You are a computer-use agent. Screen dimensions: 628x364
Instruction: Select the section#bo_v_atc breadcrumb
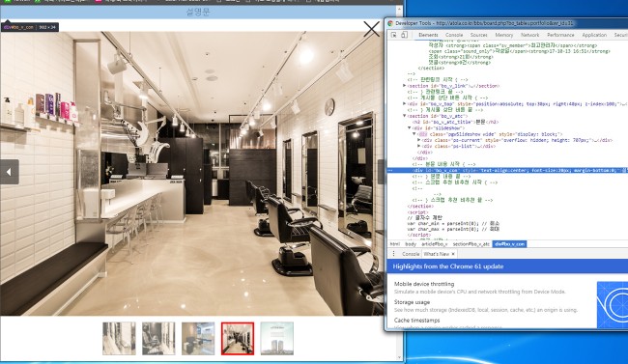point(471,244)
